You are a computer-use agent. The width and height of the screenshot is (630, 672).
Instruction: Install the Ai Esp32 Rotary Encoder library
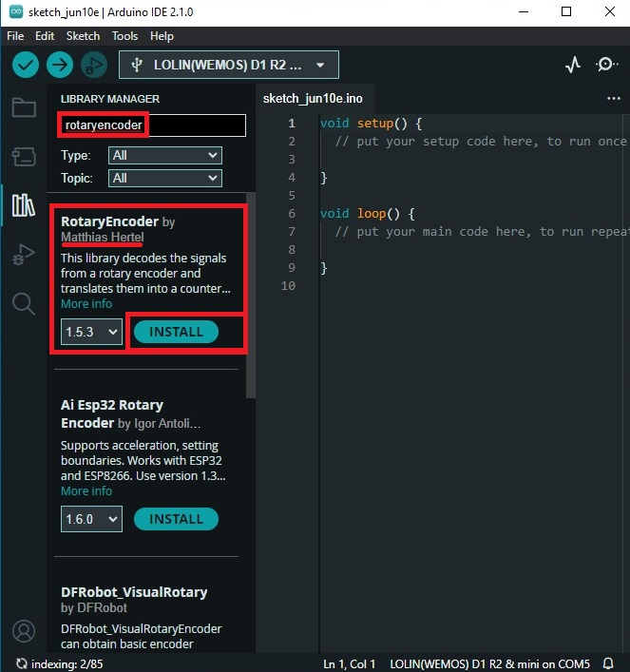[176, 519]
